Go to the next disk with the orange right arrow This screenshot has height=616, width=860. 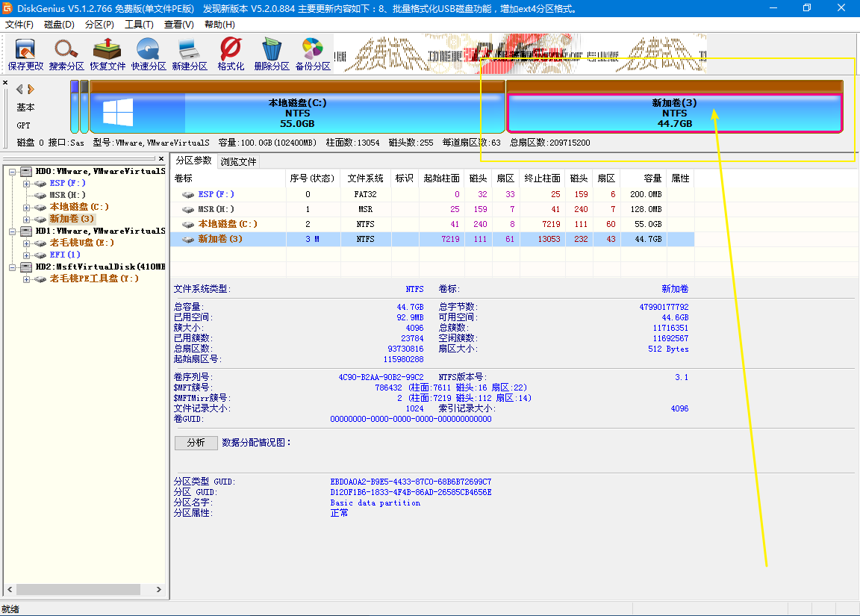tap(31, 89)
